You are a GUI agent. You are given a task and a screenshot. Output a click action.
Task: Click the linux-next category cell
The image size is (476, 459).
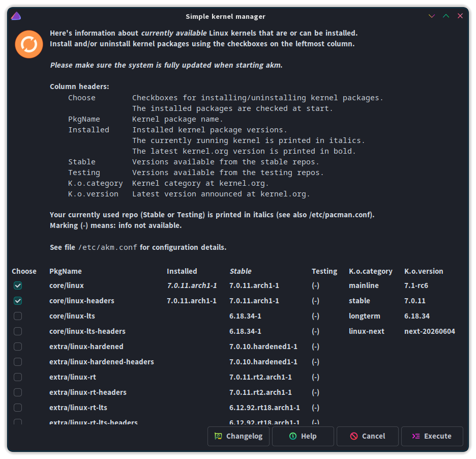pyautogui.click(x=367, y=331)
